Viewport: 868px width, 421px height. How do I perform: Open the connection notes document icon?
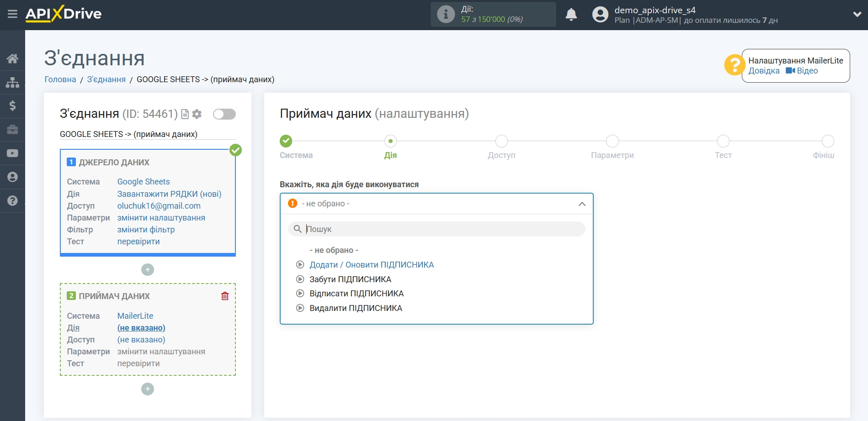185,114
